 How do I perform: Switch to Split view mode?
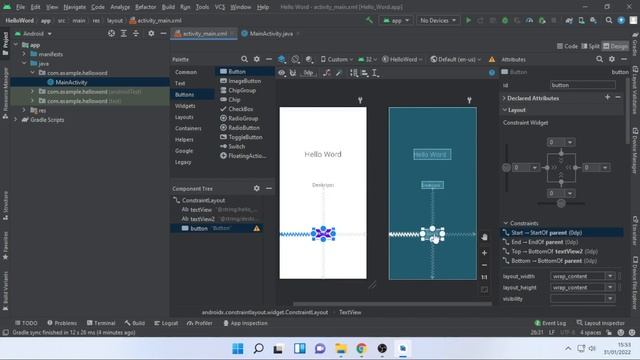point(590,46)
